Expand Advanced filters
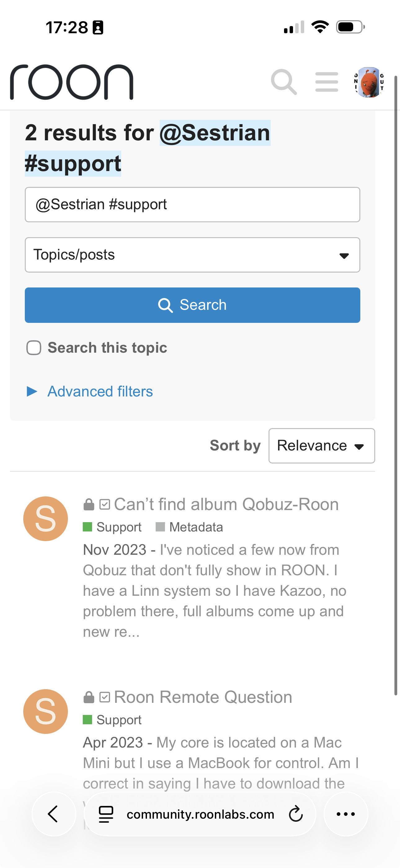Screen dimensions: 400x868 tap(100, 391)
